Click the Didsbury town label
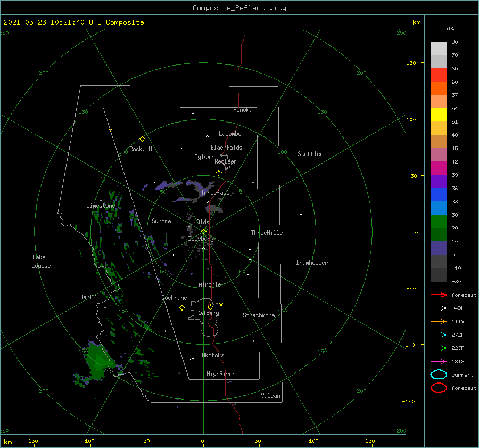This screenshot has width=479, height=448. point(201,239)
